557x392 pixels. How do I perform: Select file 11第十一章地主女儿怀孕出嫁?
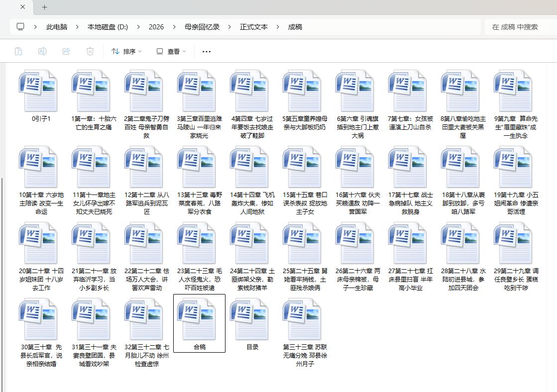(94, 181)
